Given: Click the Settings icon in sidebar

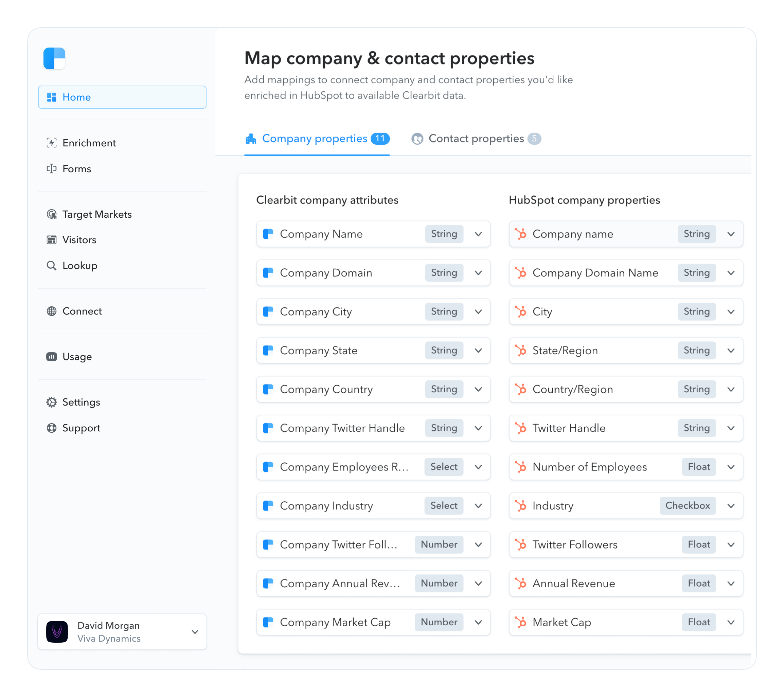Looking at the screenshot, I should 52,401.
